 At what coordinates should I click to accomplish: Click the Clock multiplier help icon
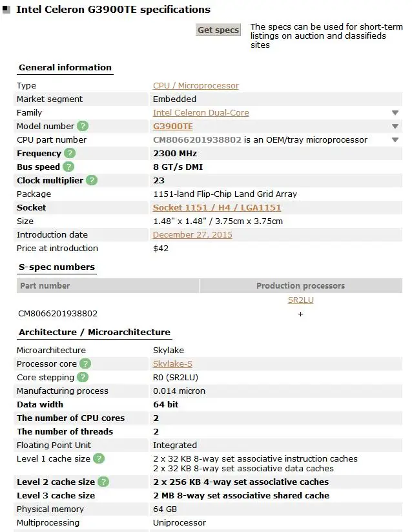[x=92, y=181]
